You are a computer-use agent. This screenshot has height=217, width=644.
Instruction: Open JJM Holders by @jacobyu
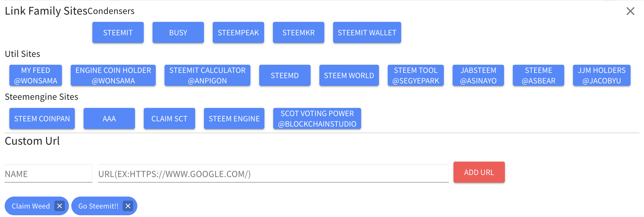(x=601, y=76)
